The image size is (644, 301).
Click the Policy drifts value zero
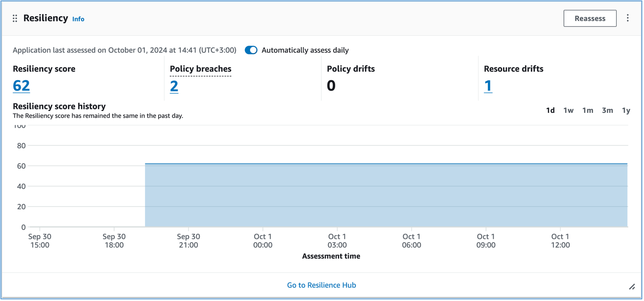[331, 86]
